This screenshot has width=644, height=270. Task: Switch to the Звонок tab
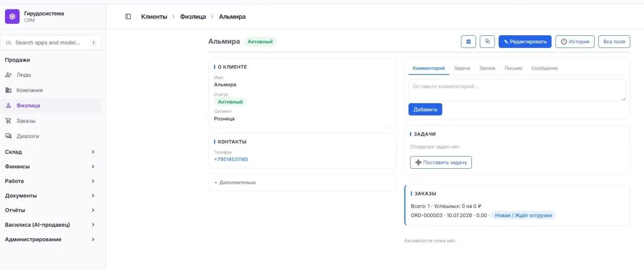pyautogui.click(x=487, y=68)
